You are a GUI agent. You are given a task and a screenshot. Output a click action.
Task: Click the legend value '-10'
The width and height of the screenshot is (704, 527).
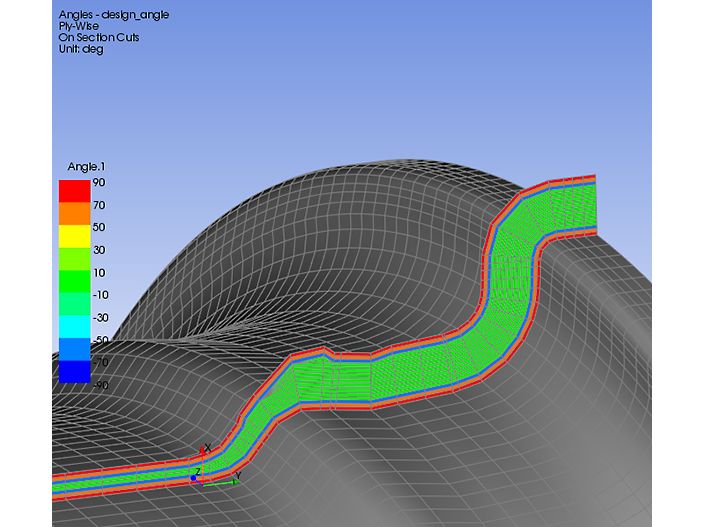pyautogui.click(x=100, y=295)
